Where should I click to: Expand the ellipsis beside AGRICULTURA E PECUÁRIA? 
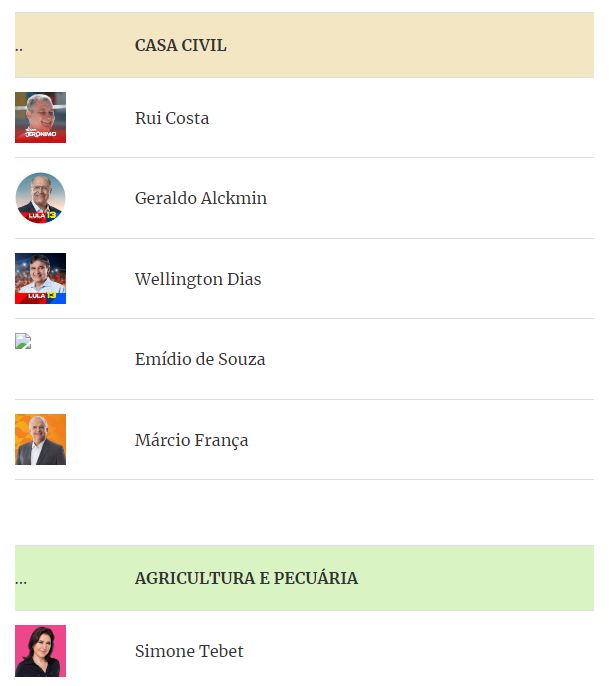(x=21, y=582)
